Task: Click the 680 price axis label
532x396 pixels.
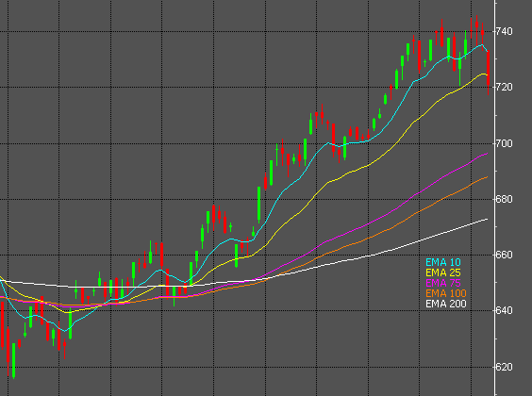Action: coord(504,199)
